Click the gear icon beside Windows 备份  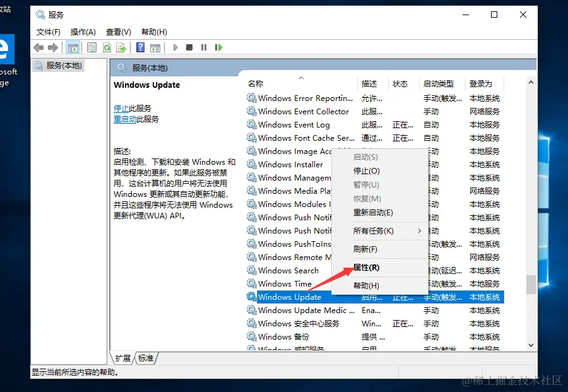pyautogui.click(x=251, y=336)
